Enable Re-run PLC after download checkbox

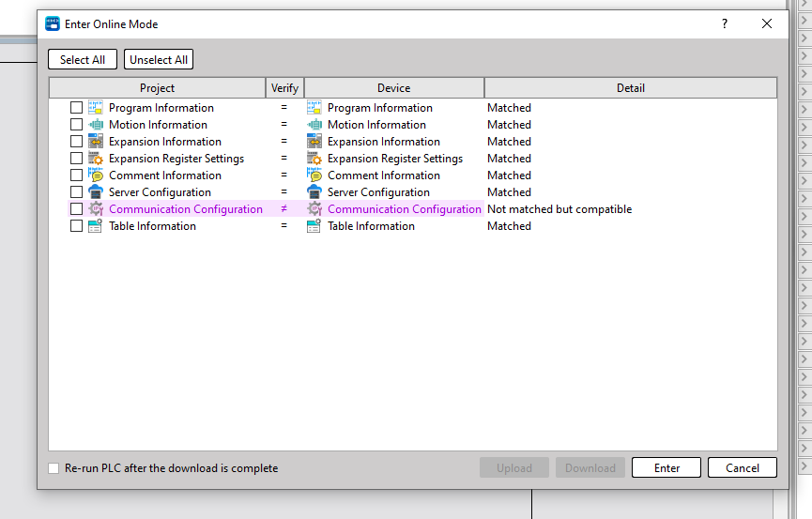[x=54, y=468]
